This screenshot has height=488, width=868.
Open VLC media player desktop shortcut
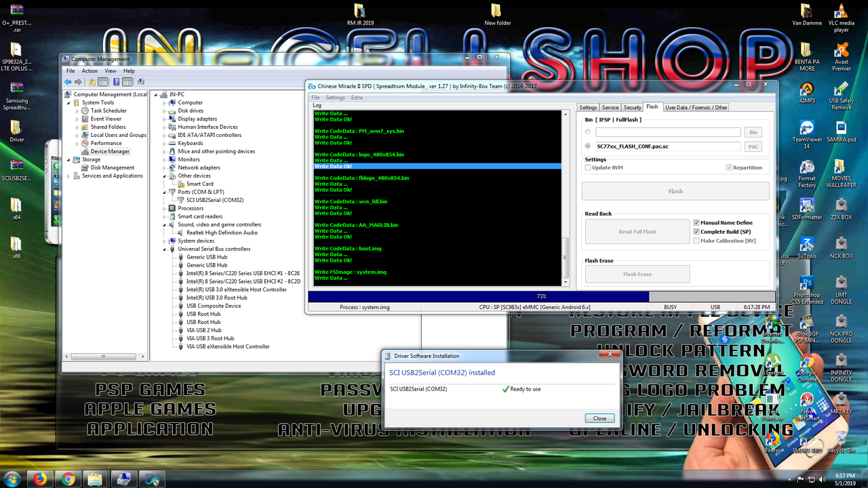click(841, 18)
